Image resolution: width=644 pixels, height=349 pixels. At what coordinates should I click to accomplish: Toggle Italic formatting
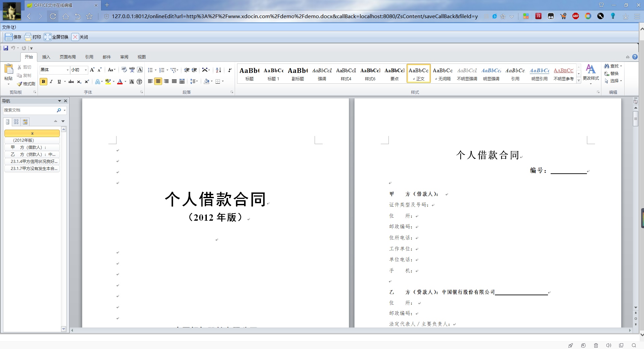tap(51, 82)
